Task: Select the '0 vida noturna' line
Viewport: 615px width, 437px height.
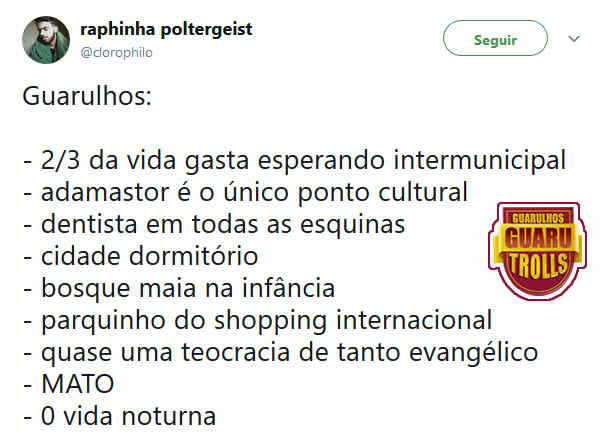Action: (x=119, y=416)
